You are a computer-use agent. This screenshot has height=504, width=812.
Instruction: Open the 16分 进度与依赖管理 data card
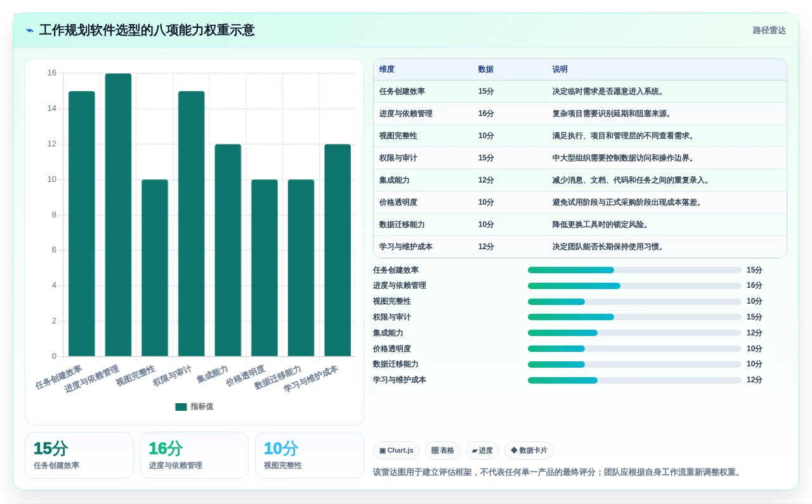pos(194,455)
